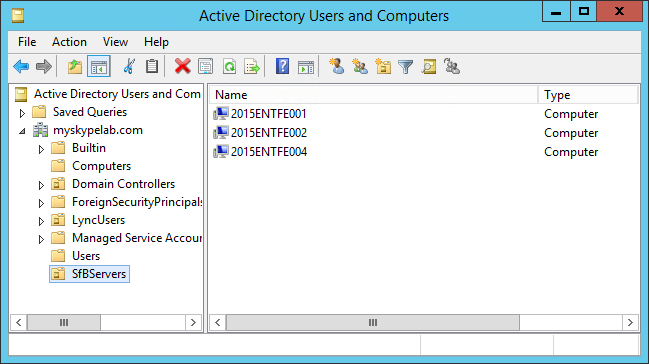Expand the Managed Service Accounts container
This screenshot has height=364, width=649.
pos(41,239)
